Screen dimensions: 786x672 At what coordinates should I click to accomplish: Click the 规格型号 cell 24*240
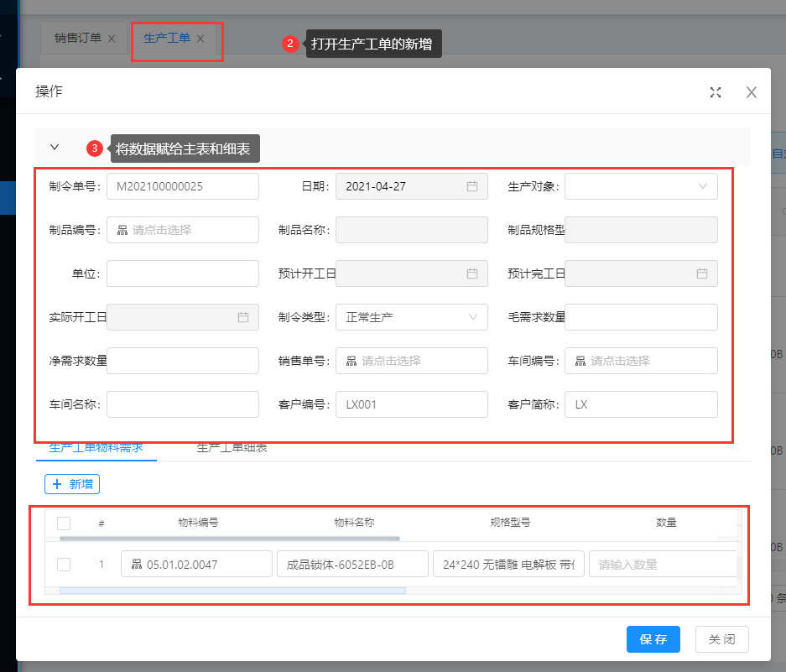[x=508, y=564]
